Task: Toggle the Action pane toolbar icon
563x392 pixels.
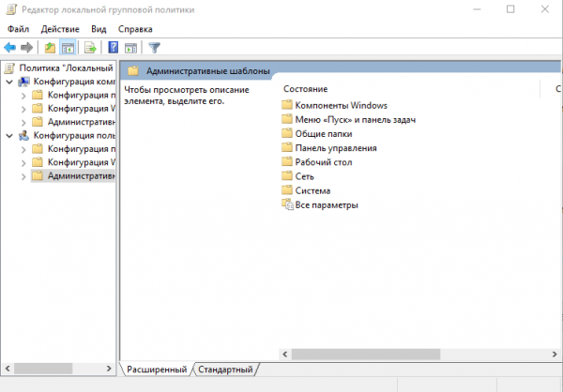Action: pos(130,48)
